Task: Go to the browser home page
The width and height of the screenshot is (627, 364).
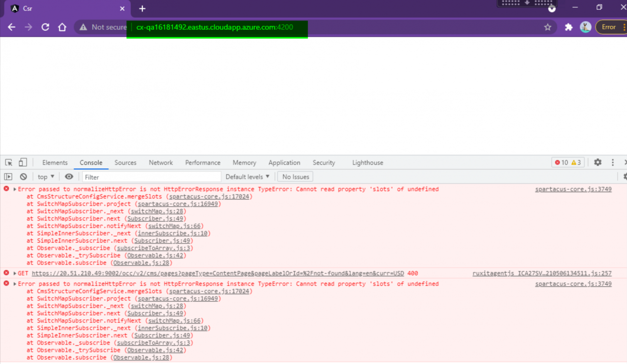Action: [62, 27]
